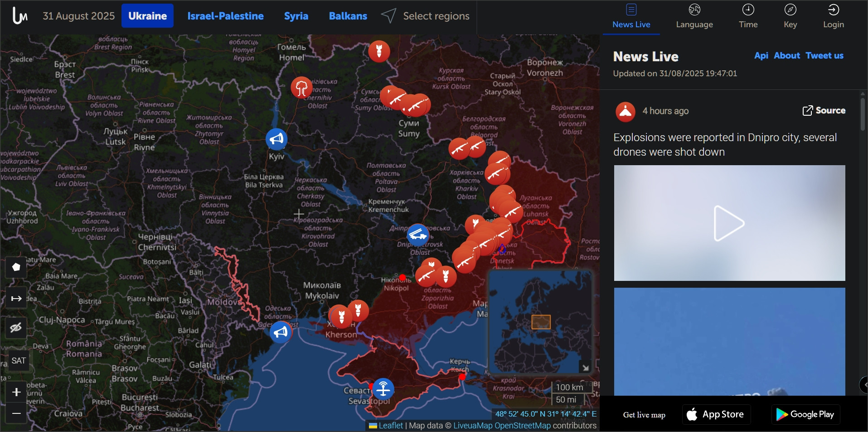
Task: Click the rifle marker in Kharkiv Oblast
Action: click(x=495, y=174)
